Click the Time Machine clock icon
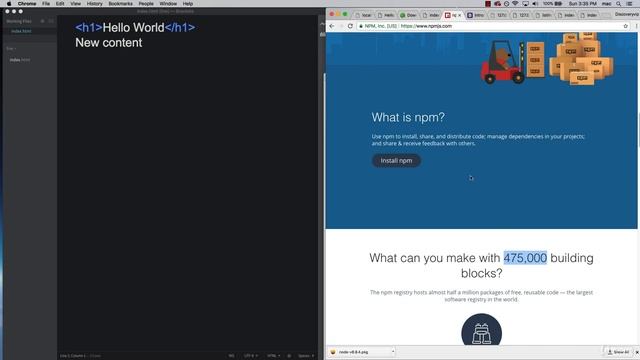Viewport: 640px width, 360px height. pos(507,4)
